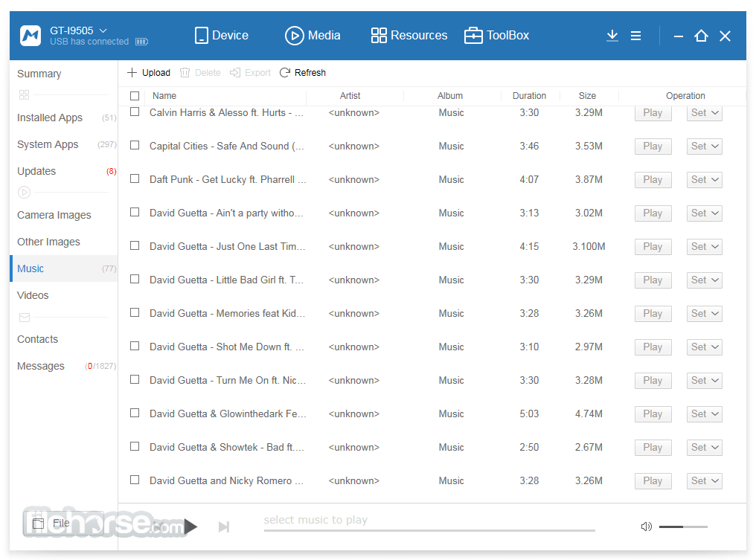Open Summary in the sidebar
Image resolution: width=756 pixels, height=560 pixels.
point(39,74)
